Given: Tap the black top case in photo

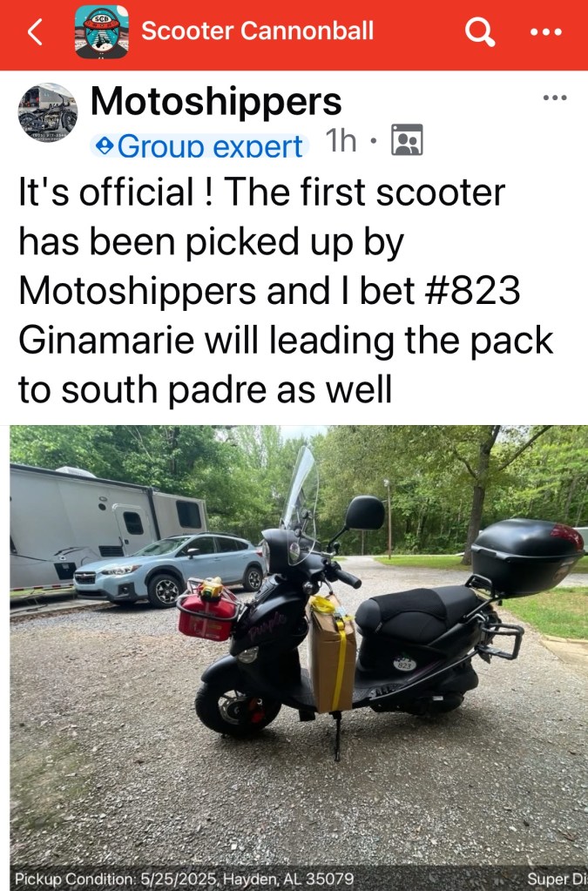Looking at the screenshot, I should click(x=527, y=557).
